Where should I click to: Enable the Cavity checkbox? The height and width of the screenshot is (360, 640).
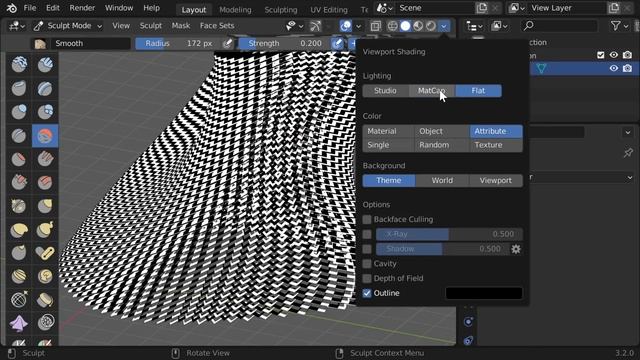tap(367, 264)
